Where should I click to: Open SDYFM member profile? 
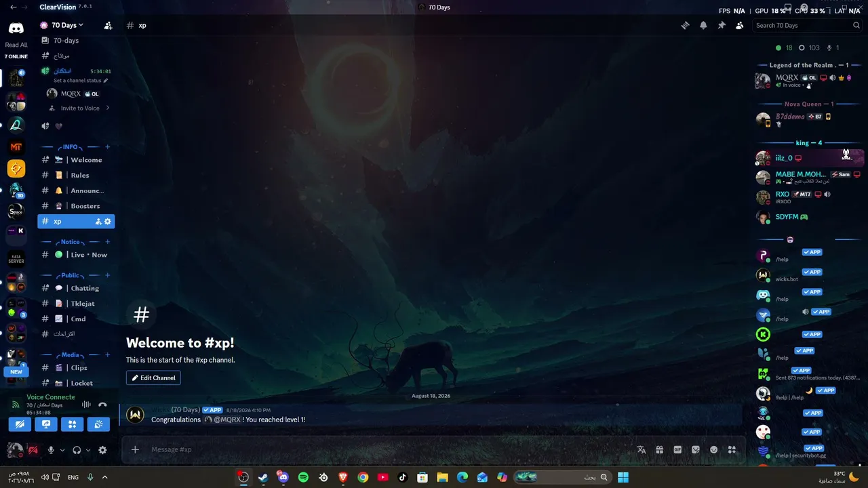point(808,217)
